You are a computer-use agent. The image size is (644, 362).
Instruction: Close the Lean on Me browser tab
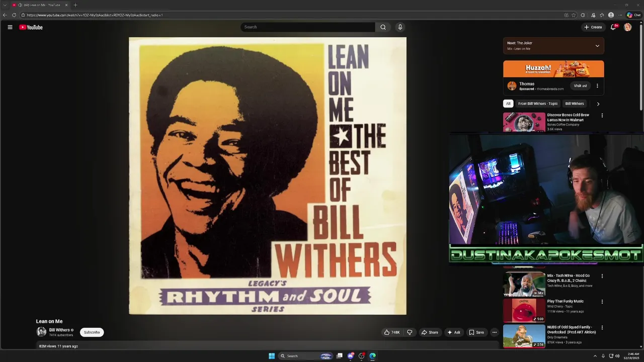(66, 5)
